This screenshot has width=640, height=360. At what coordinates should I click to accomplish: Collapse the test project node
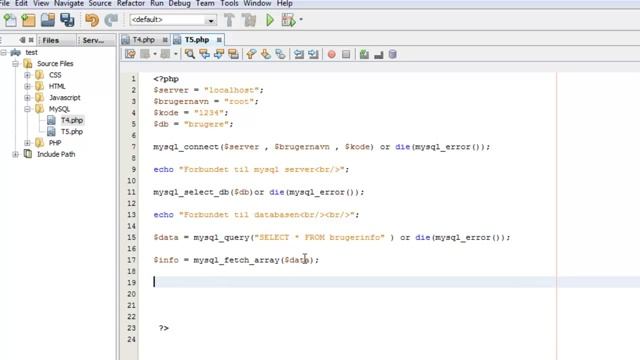tap(4, 52)
